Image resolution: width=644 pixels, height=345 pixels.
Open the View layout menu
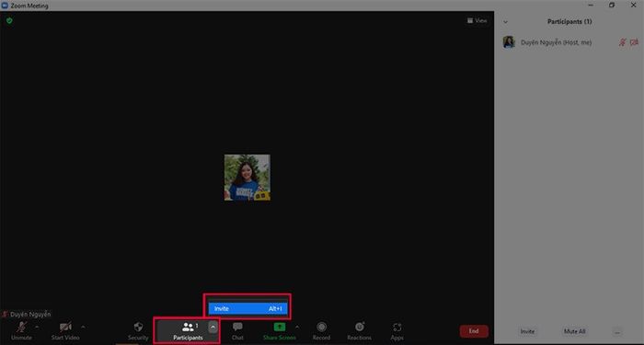(477, 20)
